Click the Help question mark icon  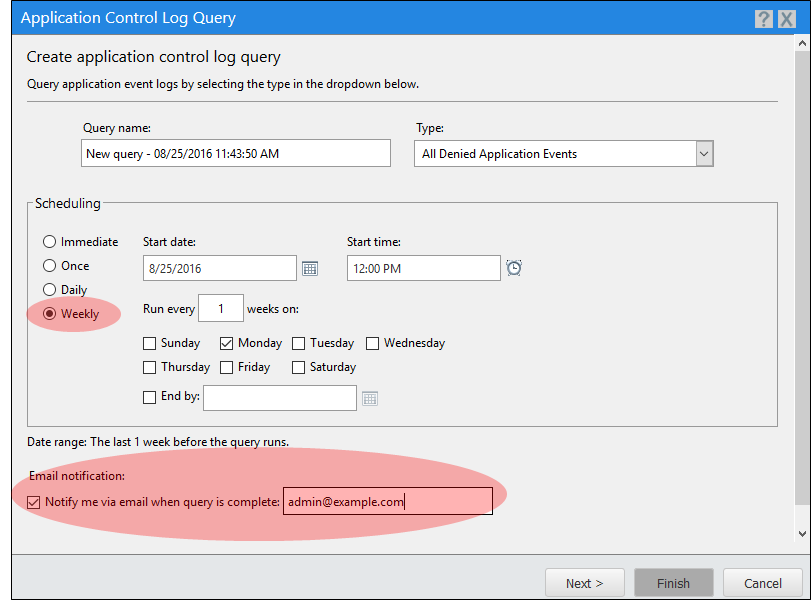tap(763, 19)
